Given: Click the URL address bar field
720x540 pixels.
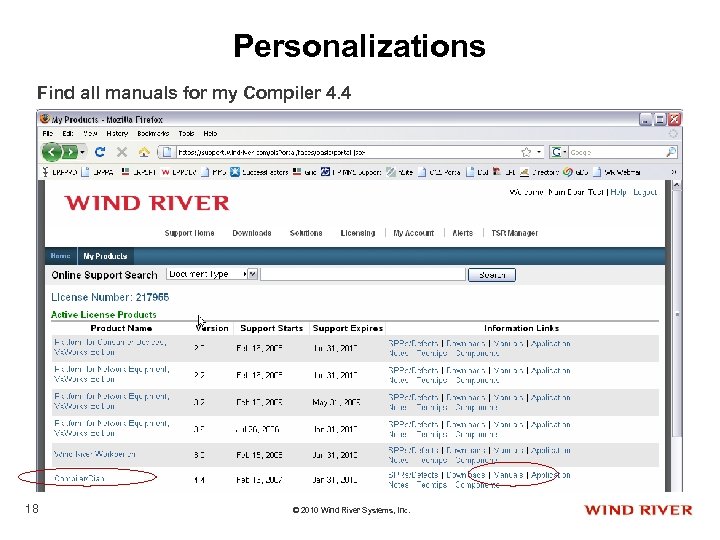Looking at the screenshot, I should (x=347, y=152).
